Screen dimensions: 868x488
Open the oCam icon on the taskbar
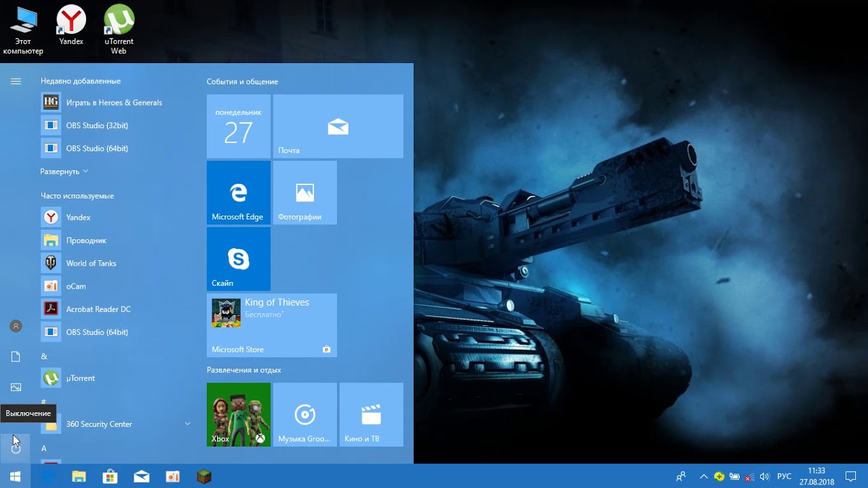coord(173,476)
